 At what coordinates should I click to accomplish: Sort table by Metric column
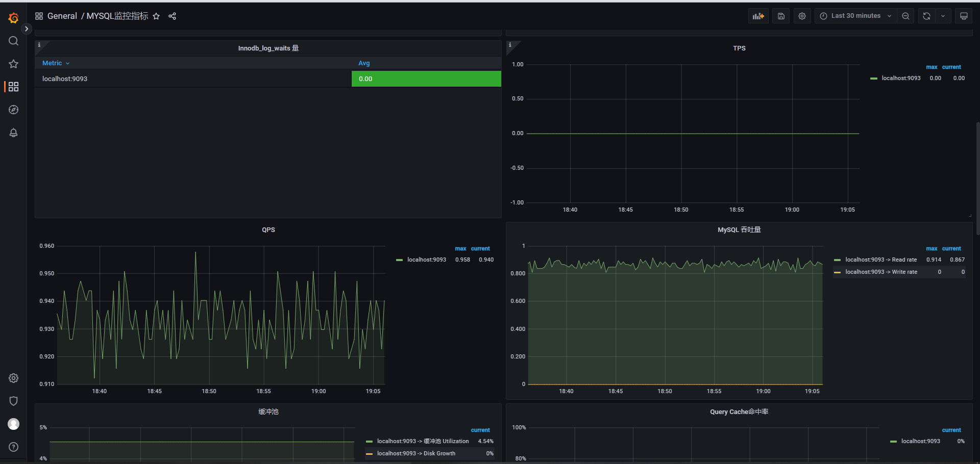(x=56, y=63)
